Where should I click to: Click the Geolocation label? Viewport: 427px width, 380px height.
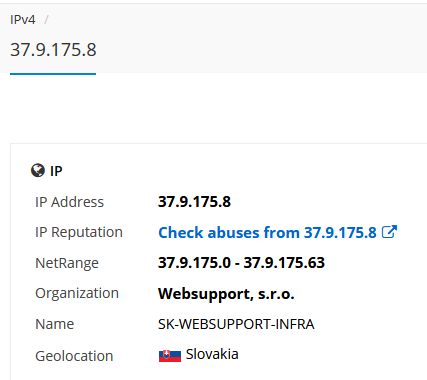(74, 356)
